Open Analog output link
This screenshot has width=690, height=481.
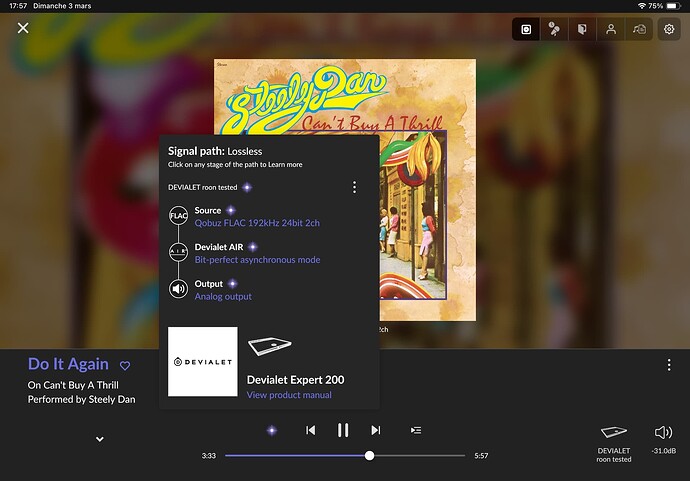tap(223, 297)
